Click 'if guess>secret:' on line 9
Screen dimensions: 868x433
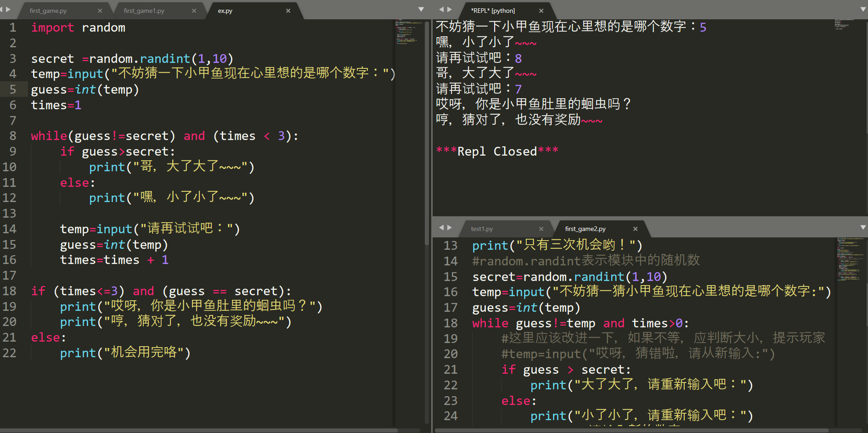coord(118,152)
